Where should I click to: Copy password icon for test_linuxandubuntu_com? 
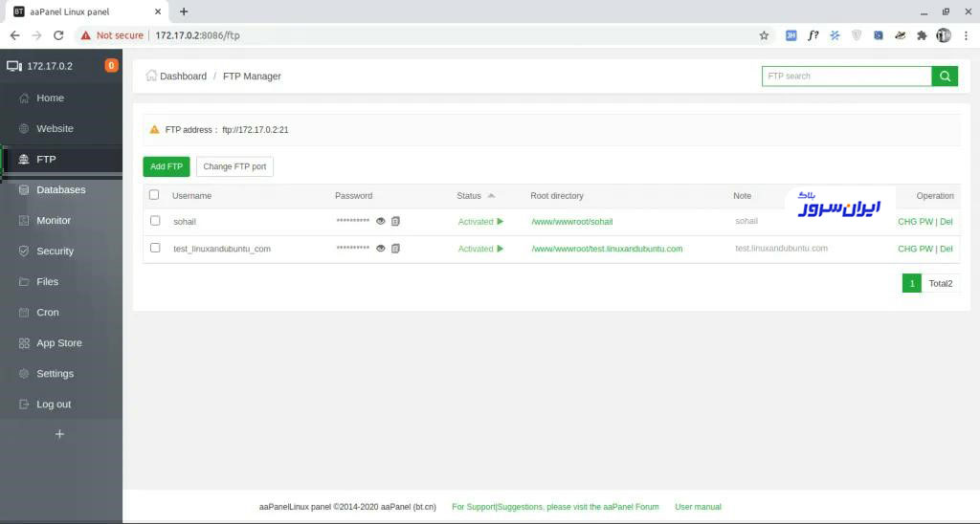click(395, 249)
